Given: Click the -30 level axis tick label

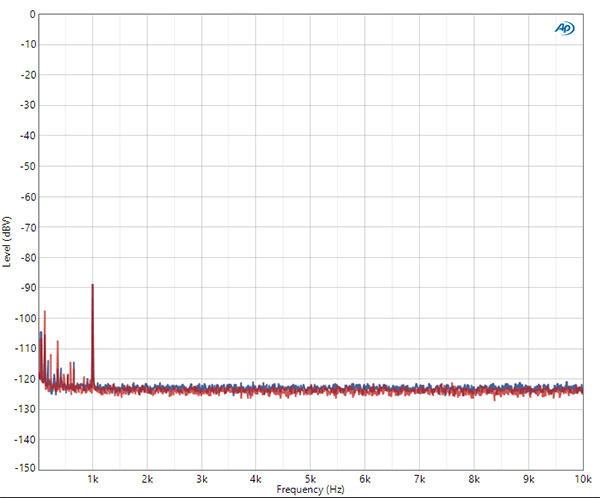Looking at the screenshot, I should click(27, 105).
